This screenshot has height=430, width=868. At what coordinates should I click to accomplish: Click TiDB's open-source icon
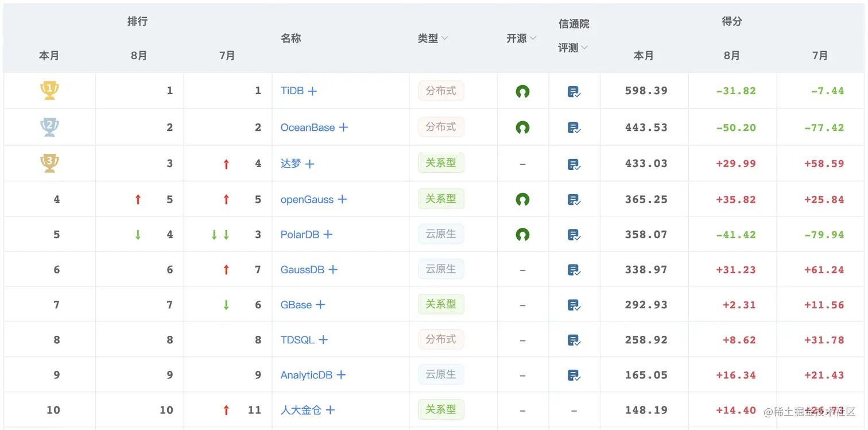pyautogui.click(x=522, y=91)
